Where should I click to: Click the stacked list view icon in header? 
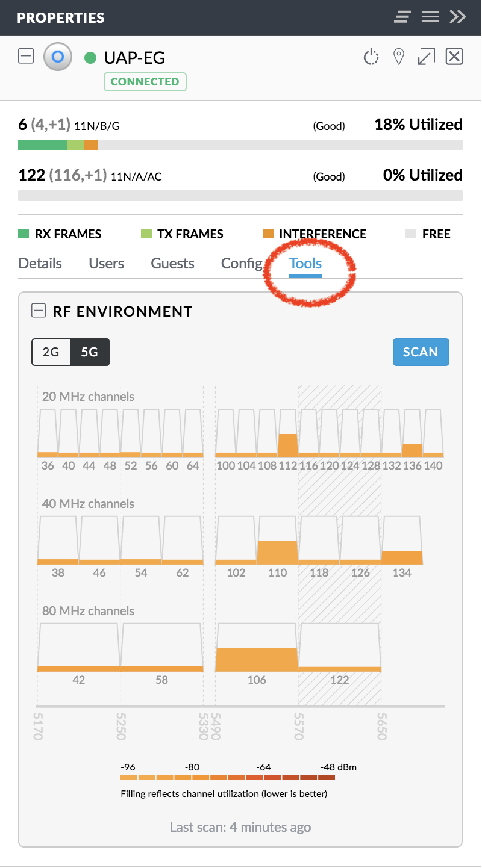pyautogui.click(x=402, y=17)
